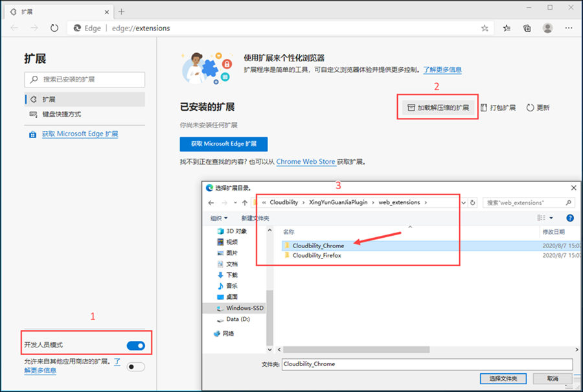Click the browser back arrow

click(14, 28)
